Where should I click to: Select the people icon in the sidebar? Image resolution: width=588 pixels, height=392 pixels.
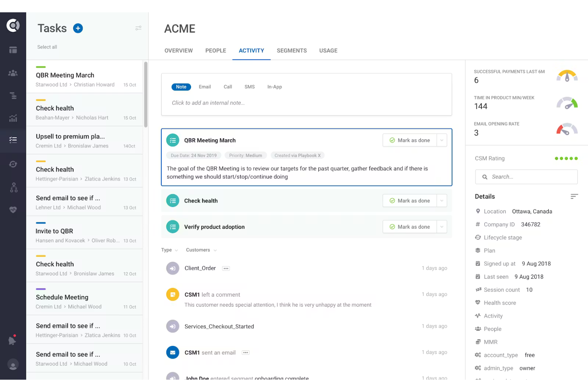[x=13, y=73]
